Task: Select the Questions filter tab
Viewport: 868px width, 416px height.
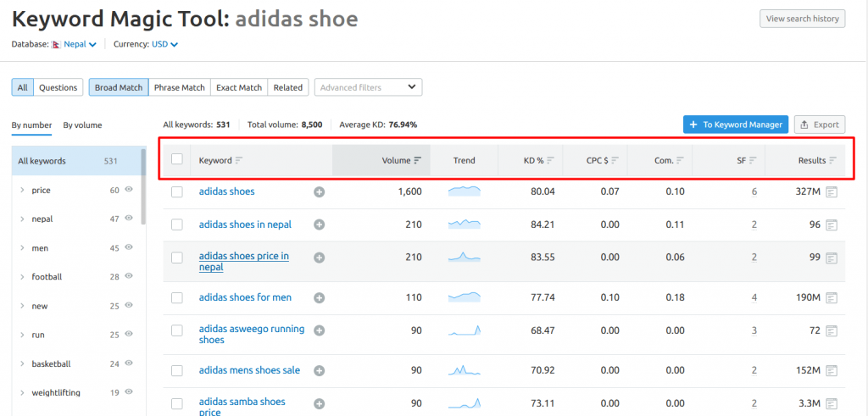Action: pos(58,87)
